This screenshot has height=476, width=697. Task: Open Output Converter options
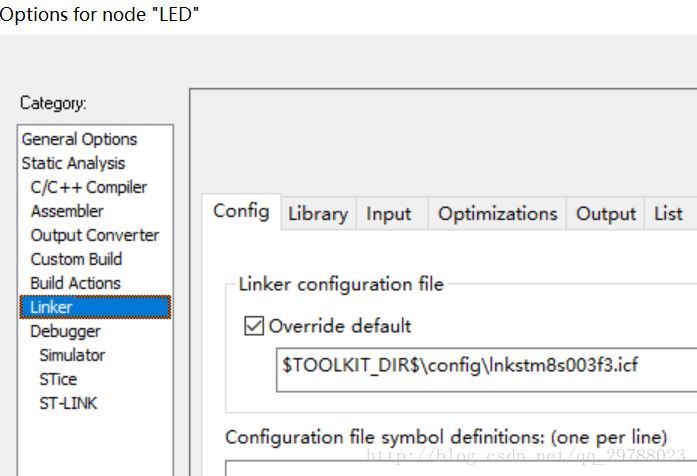tap(94, 235)
